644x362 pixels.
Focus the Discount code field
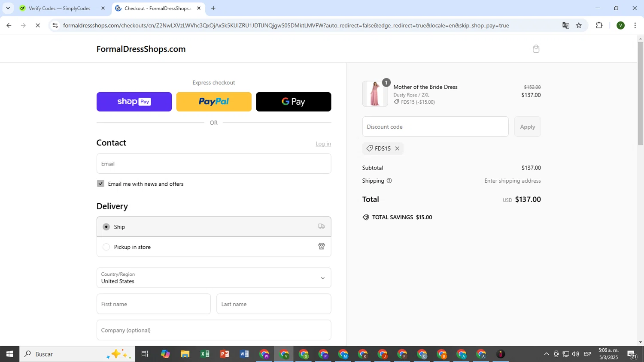point(435,127)
